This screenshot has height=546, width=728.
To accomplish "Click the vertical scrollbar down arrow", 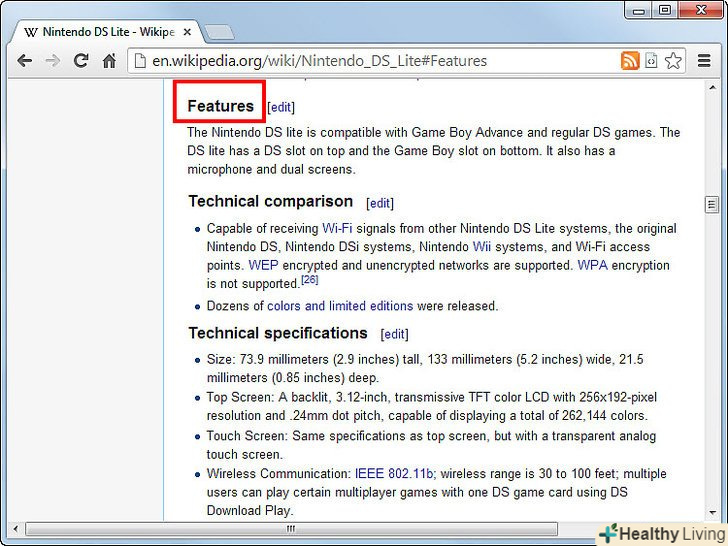I will pos(712,513).
